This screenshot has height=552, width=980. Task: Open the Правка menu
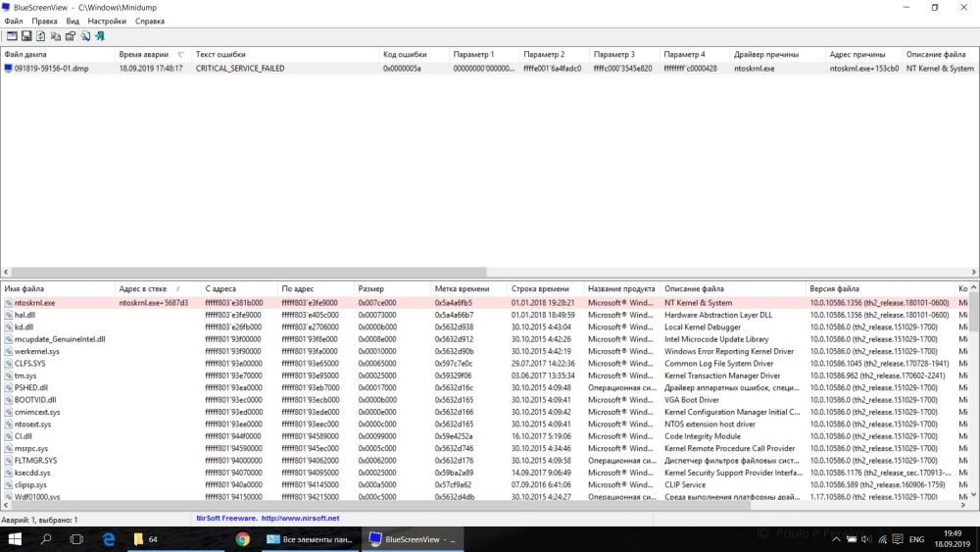pos(44,21)
